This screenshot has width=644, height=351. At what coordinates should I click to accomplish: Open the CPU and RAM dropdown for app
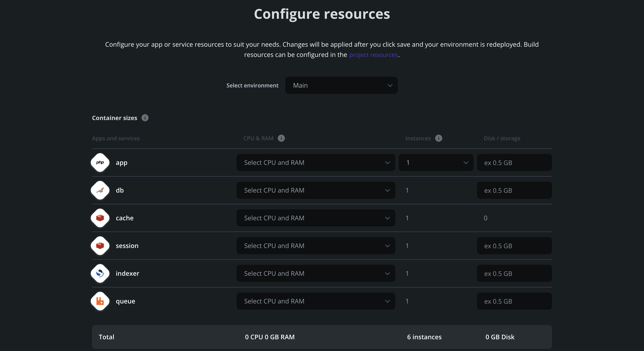coord(316,162)
